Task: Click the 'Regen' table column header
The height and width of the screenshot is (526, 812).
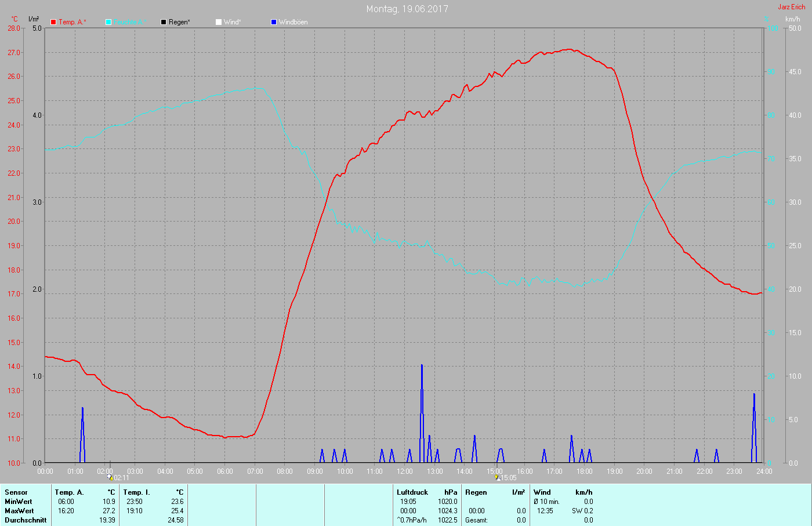Action: [476, 492]
